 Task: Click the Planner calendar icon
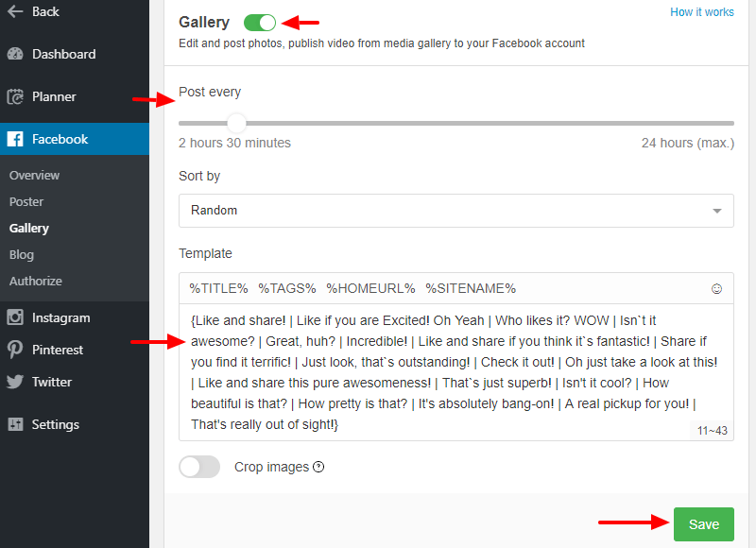[x=15, y=96]
